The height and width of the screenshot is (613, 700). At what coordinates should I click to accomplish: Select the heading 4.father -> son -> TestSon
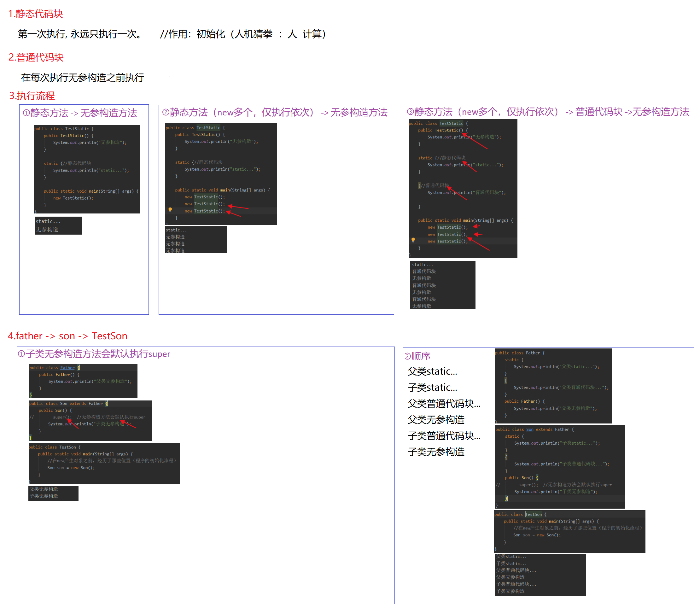pos(67,336)
